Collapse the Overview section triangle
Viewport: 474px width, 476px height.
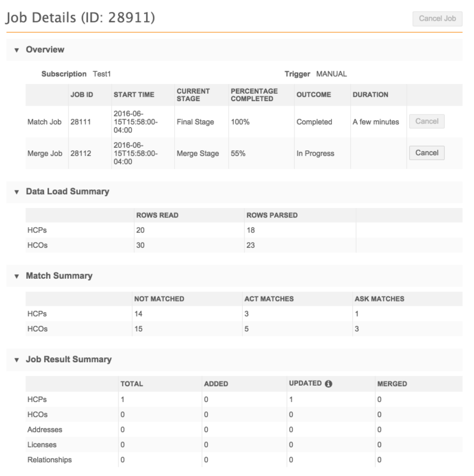click(x=17, y=50)
